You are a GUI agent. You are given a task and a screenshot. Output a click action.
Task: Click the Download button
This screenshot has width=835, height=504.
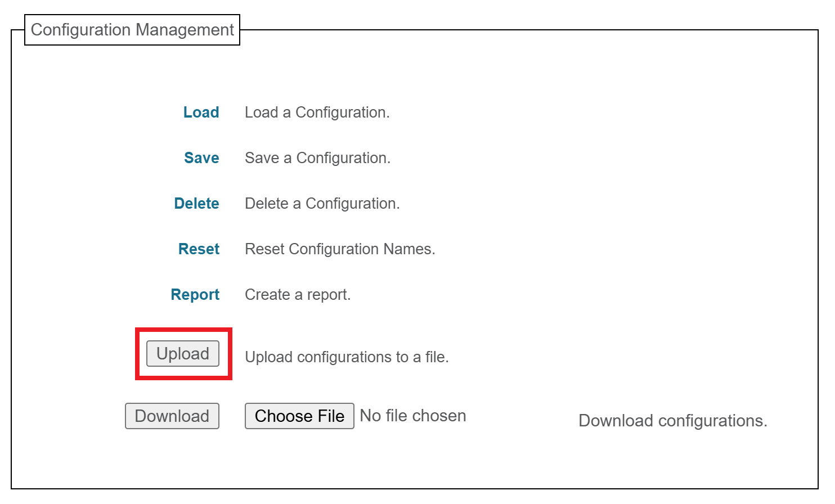tap(172, 416)
